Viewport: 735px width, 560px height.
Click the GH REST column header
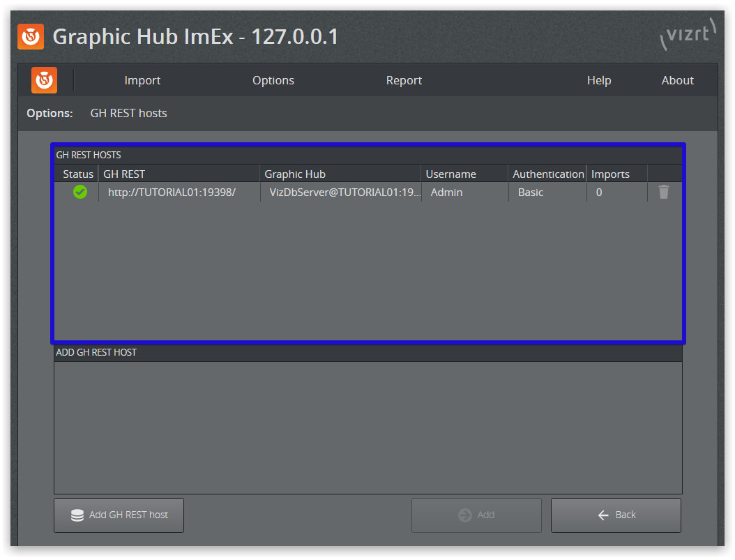179,174
